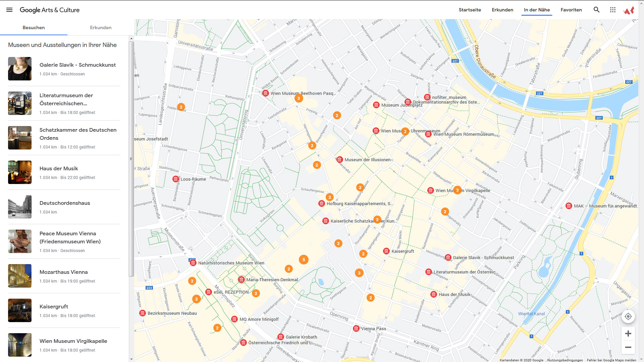Select Österreichische Friedrich und L... map pin
This screenshot has height=362, width=644.
tap(244, 343)
